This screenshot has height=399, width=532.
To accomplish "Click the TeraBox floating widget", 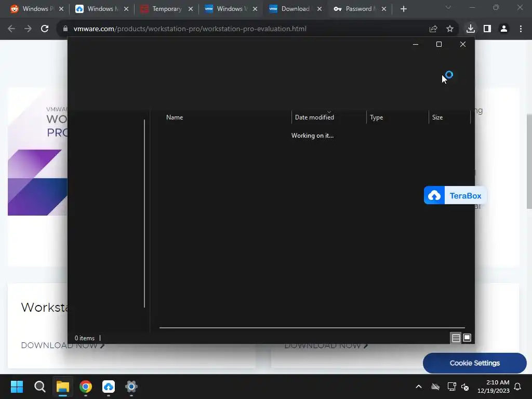I will point(455,195).
